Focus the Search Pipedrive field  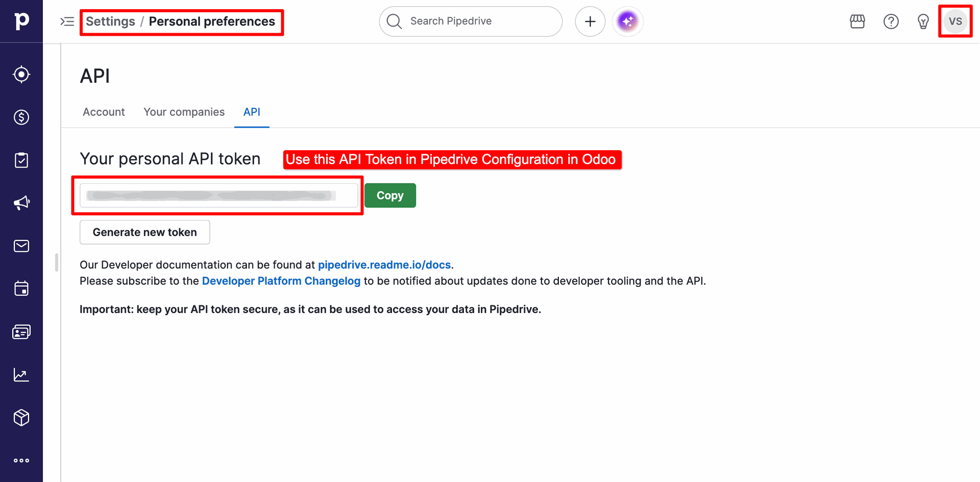[471, 21]
